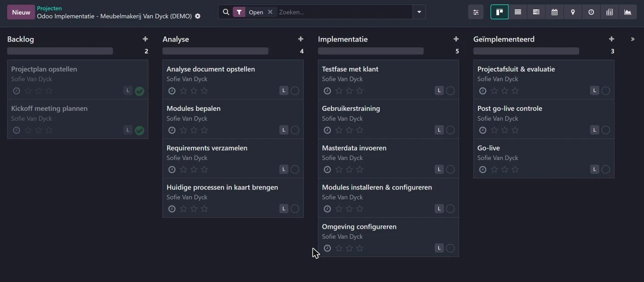Toggle state circle on Testfase met klant
Viewport: 644px width, 282px height.
(450, 91)
